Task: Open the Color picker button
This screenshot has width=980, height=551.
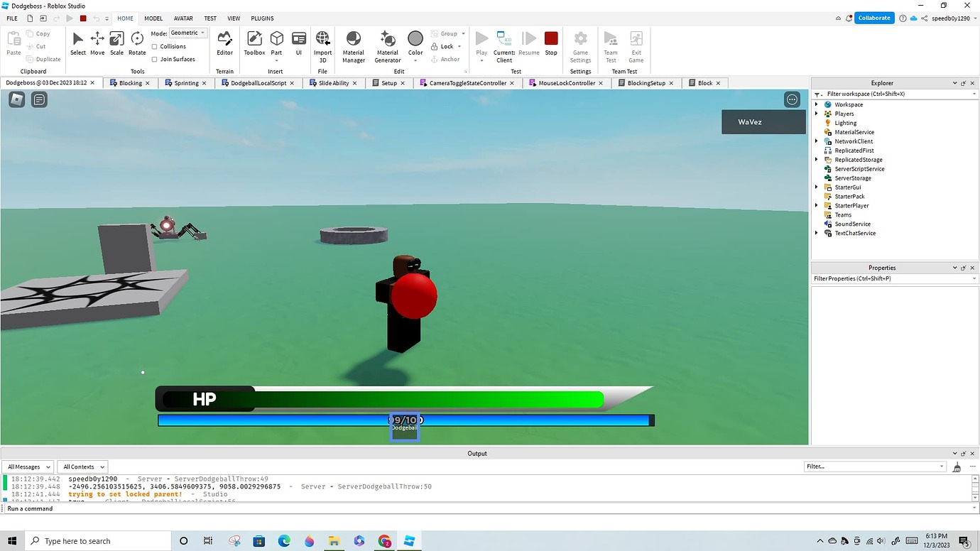Action: (x=415, y=43)
